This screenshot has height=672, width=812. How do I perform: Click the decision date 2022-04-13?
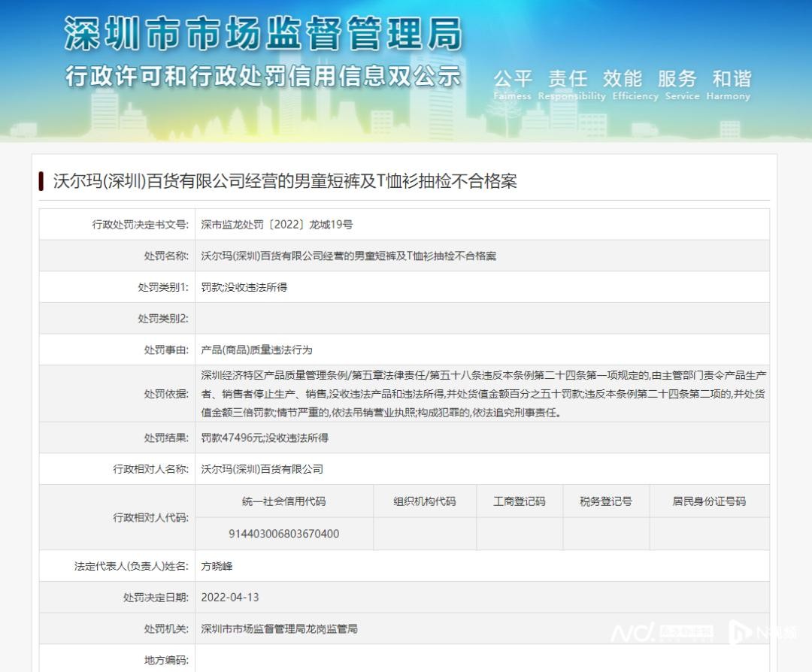pyautogui.click(x=230, y=598)
